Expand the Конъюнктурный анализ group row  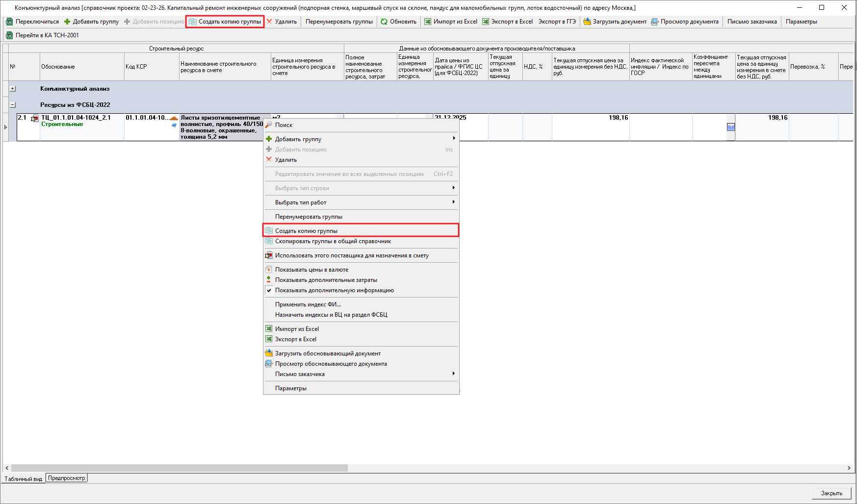(x=13, y=89)
